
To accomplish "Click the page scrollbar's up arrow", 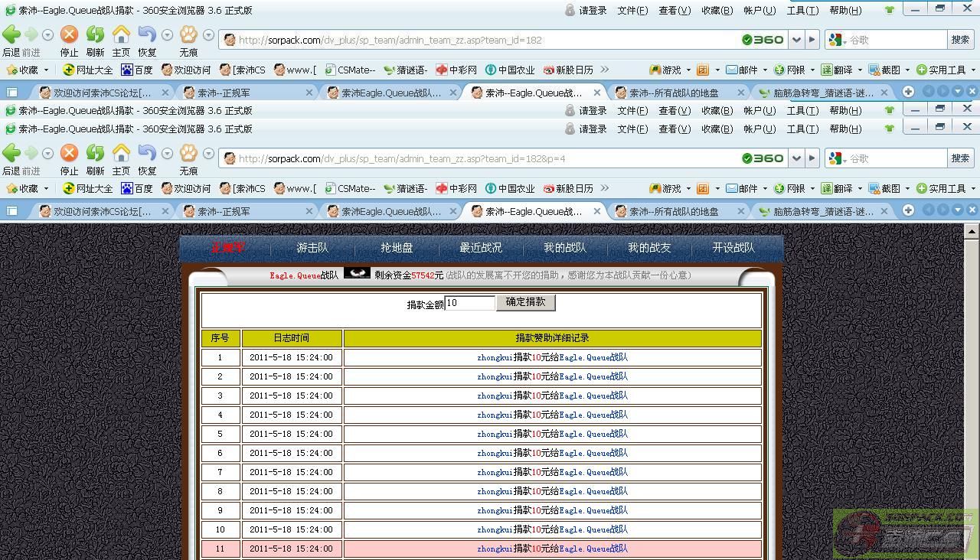I will [972, 231].
